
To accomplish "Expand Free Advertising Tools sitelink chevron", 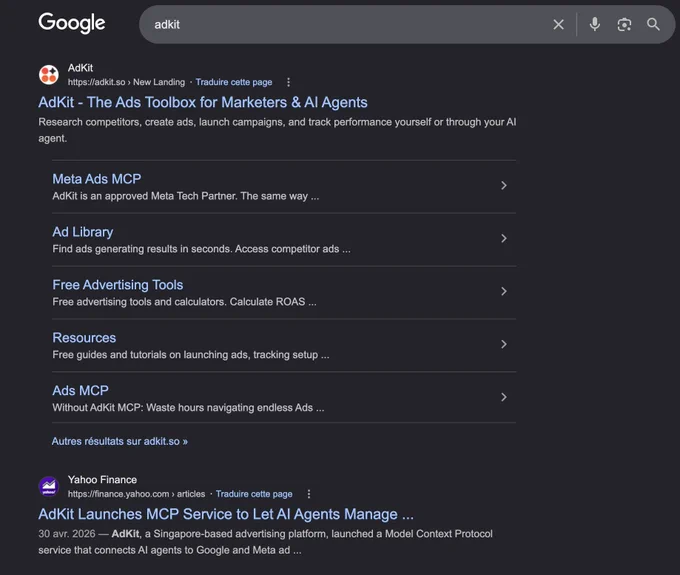I will pos(503,291).
